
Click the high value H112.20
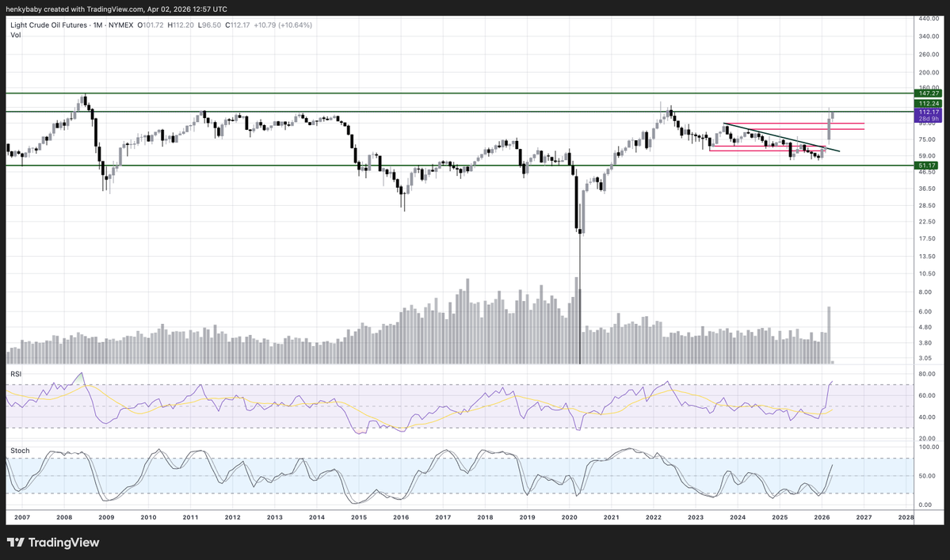point(181,25)
